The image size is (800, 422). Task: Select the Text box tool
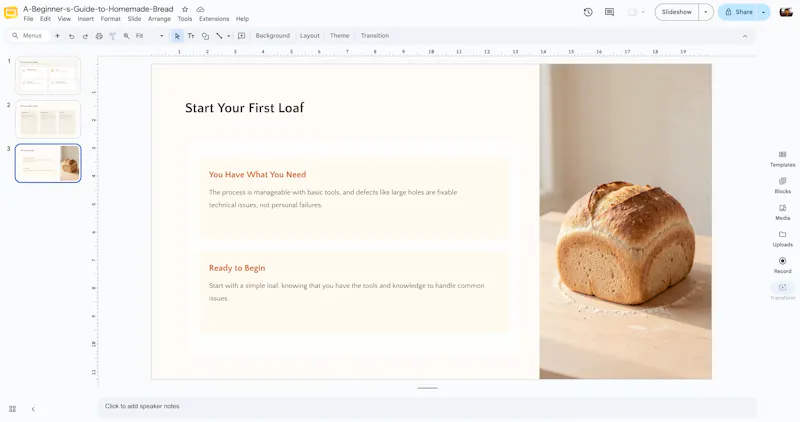(x=191, y=36)
